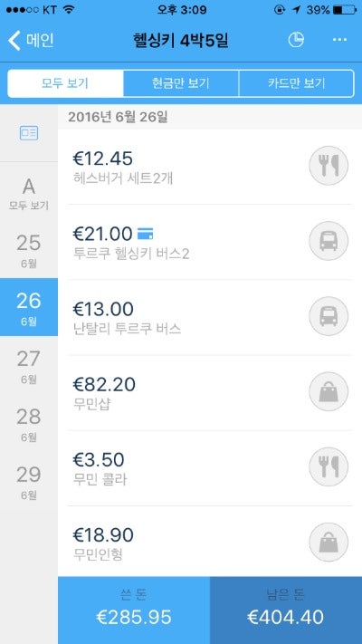This screenshot has width=362, height=644.
Task: Select the 모두 보기 filter tab
Action: tap(66, 83)
